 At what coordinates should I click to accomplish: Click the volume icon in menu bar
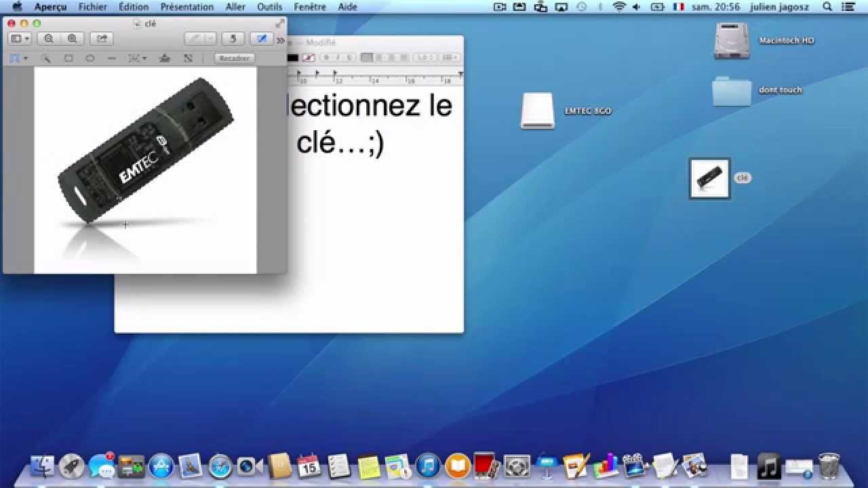(x=637, y=7)
